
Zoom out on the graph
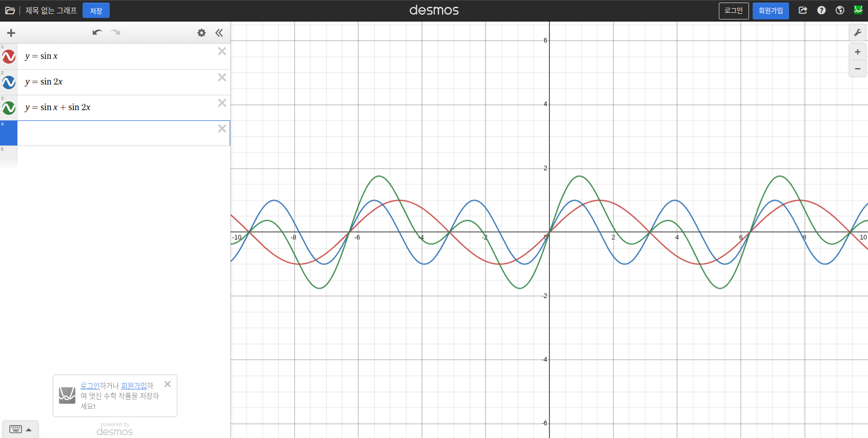[x=857, y=69]
